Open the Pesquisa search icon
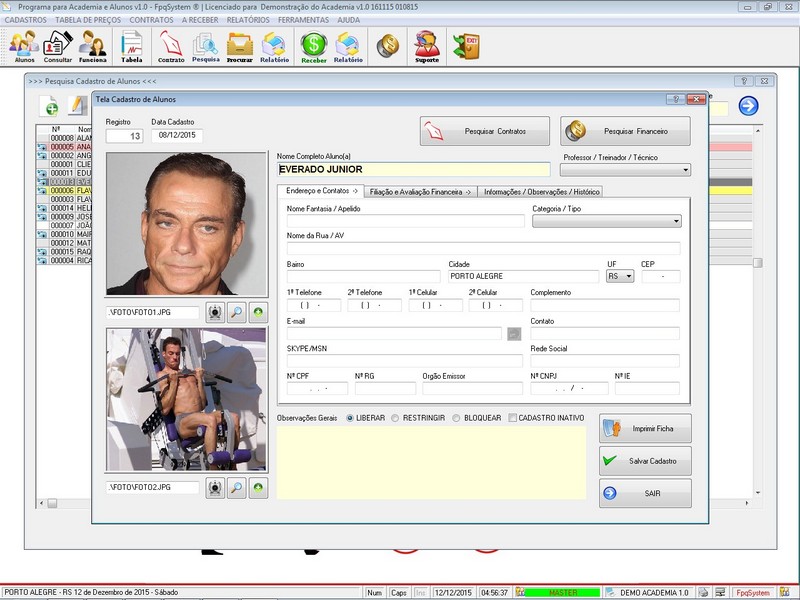 (x=206, y=46)
